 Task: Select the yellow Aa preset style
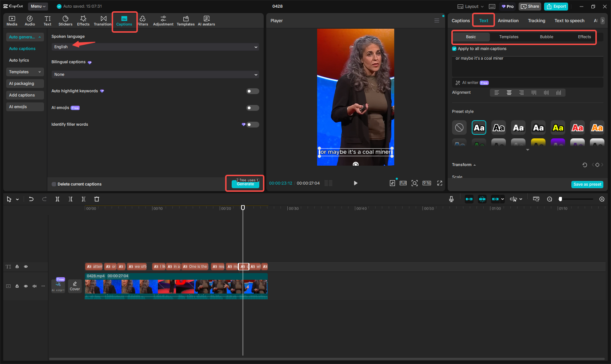[x=558, y=127]
